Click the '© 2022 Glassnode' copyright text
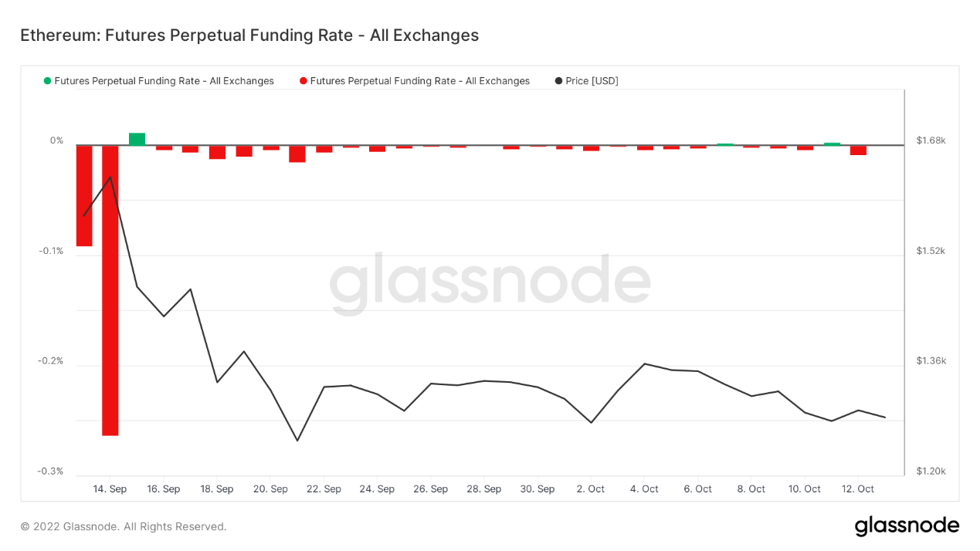 pos(124,526)
